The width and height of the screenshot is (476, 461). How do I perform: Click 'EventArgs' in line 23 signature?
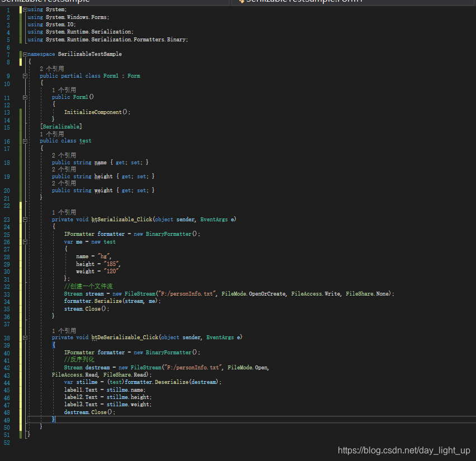click(214, 220)
